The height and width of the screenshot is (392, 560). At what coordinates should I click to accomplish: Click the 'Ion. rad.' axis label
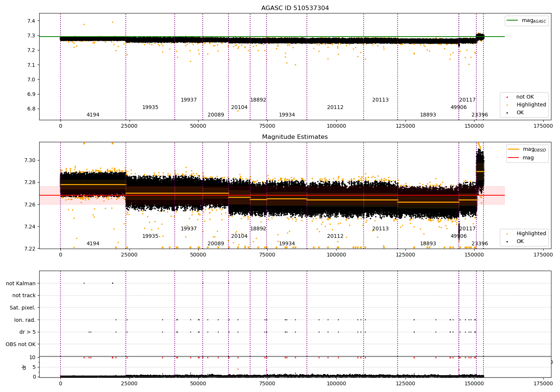click(25, 320)
